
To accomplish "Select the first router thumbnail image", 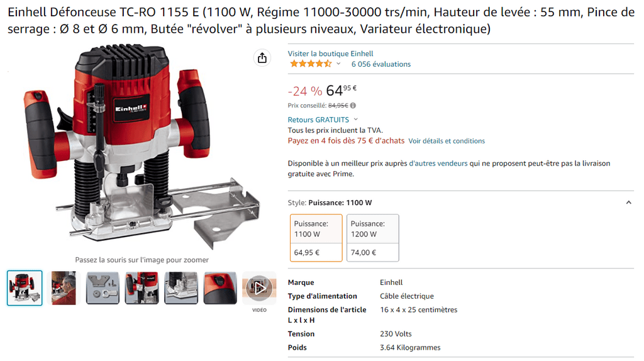I will point(25,288).
